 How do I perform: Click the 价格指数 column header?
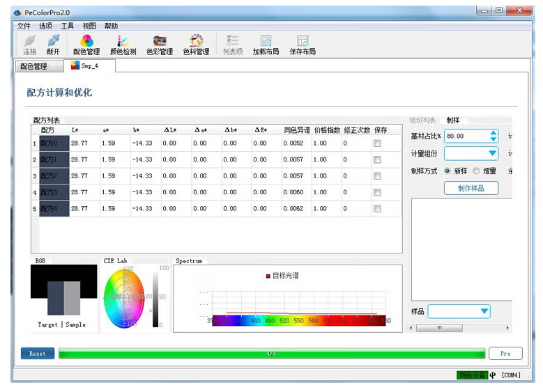[x=327, y=130]
